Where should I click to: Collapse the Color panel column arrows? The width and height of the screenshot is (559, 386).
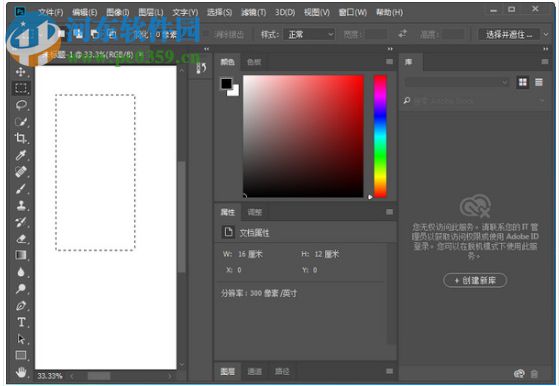[x=390, y=49]
